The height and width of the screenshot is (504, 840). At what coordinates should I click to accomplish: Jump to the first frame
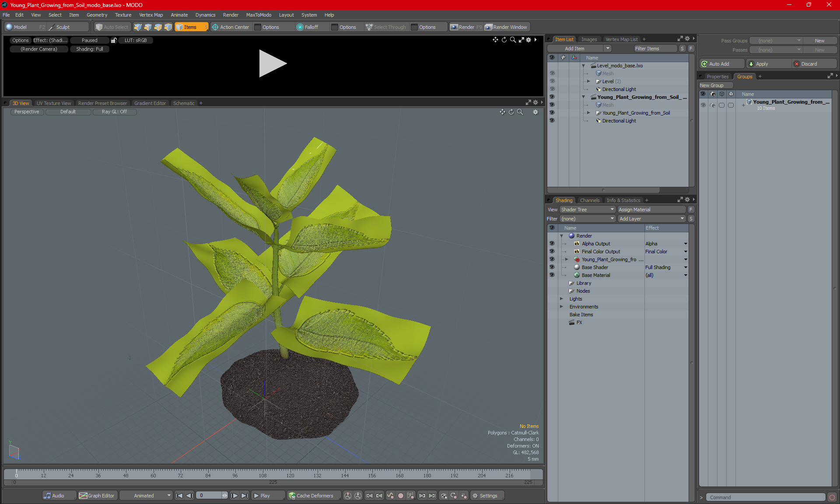point(179,496)
